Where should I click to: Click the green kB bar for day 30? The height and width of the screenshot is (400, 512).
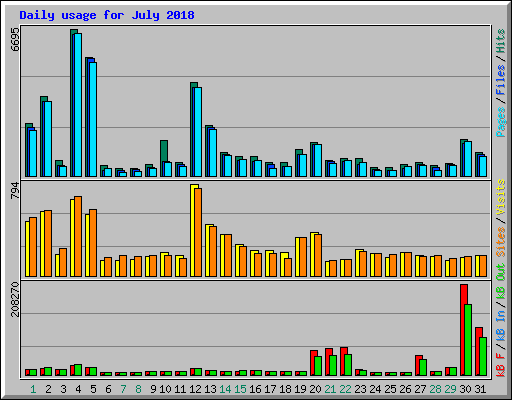click(468, 340)
